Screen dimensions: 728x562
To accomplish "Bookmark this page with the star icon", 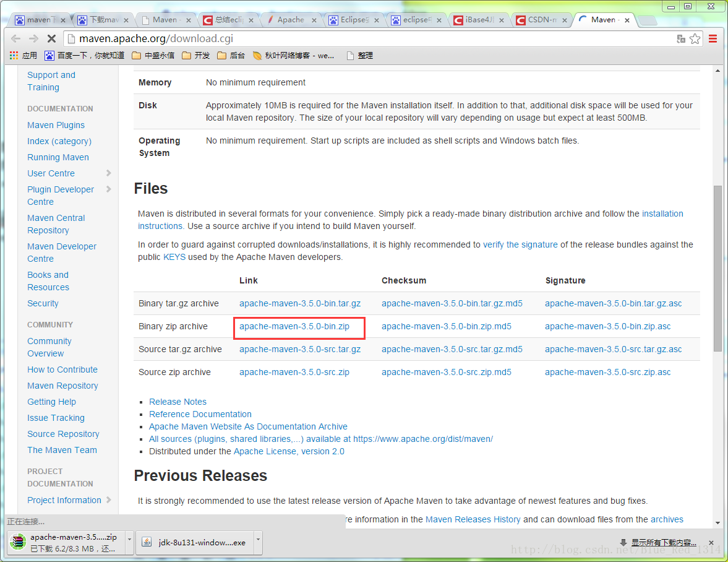I will click(695, 39).
